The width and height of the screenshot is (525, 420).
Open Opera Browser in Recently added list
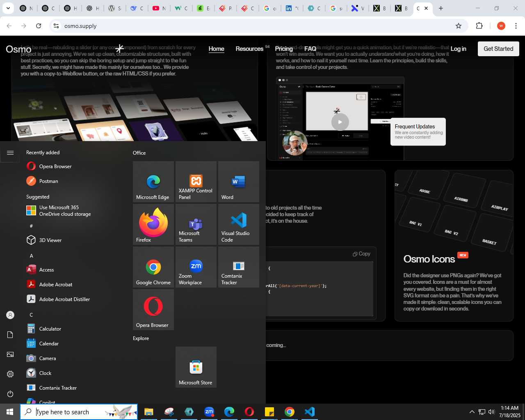click(x=74, y=167)
